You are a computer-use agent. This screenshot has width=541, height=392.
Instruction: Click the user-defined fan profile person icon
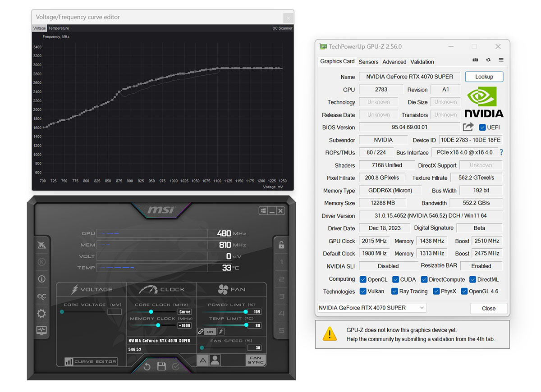pos(215,360)
